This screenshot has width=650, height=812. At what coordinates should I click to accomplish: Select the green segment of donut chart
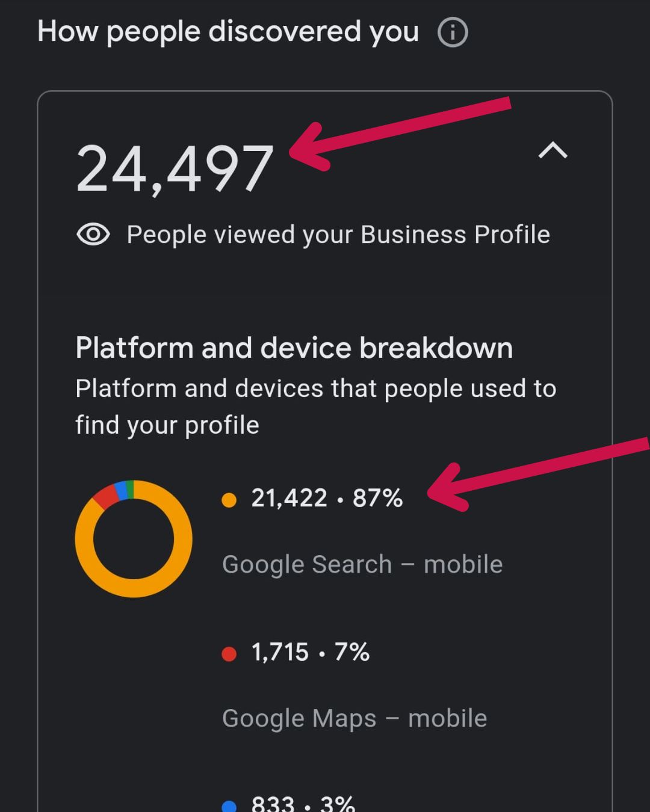pyautogui.click(x=130, y=489)
